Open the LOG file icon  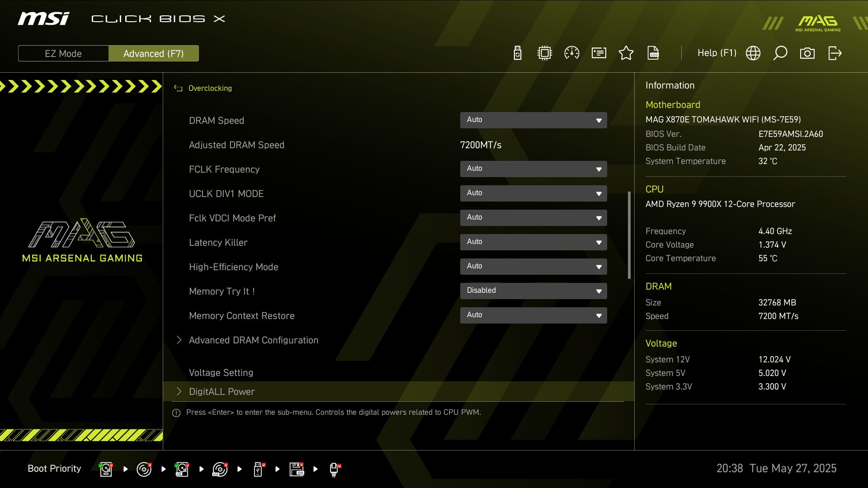653,53
